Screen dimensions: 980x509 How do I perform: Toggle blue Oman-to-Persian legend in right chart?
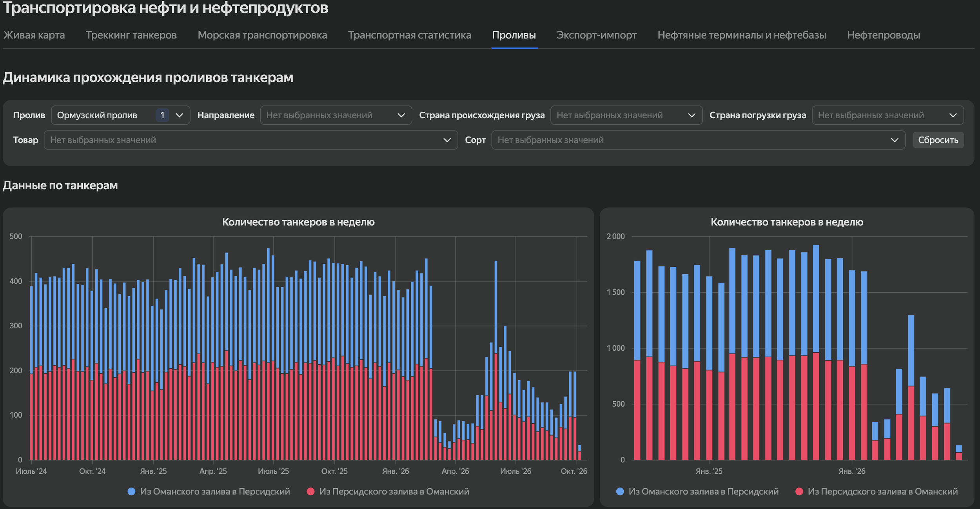pos(697,491)
